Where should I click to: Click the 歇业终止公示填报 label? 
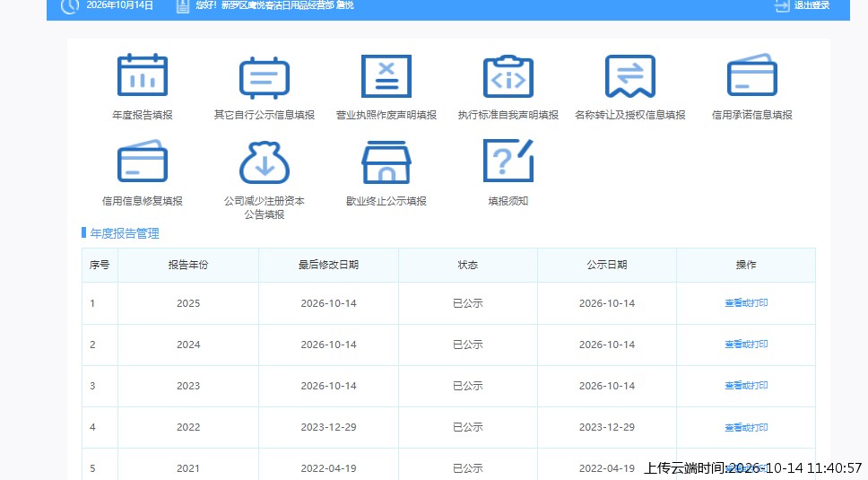pyautogui.click(x=386, y=201)
